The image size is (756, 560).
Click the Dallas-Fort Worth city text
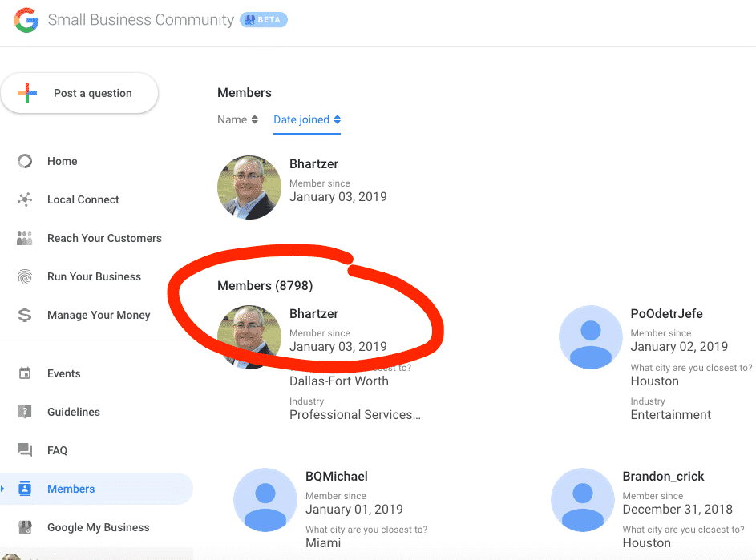339,381
